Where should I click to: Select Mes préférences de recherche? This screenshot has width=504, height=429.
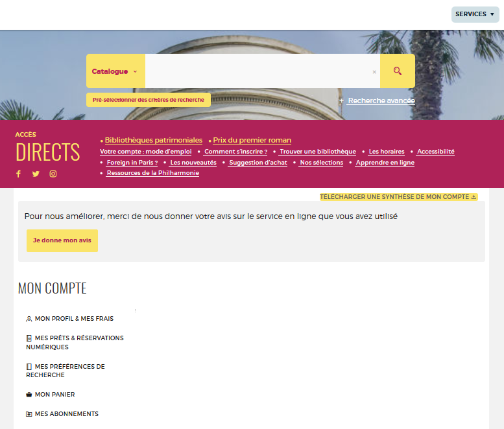tap(66, 371)
